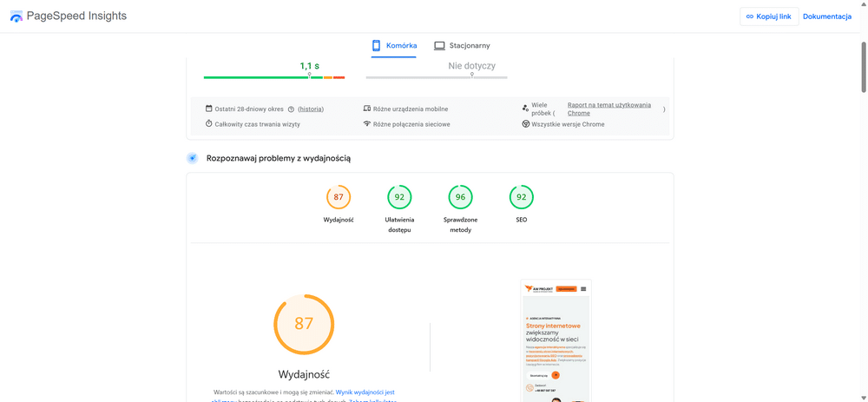This screenshot has width=868, height=402.
Task: Select the 92 SEO score gauge
Action: pyautogui.click(x=521, y=197)
